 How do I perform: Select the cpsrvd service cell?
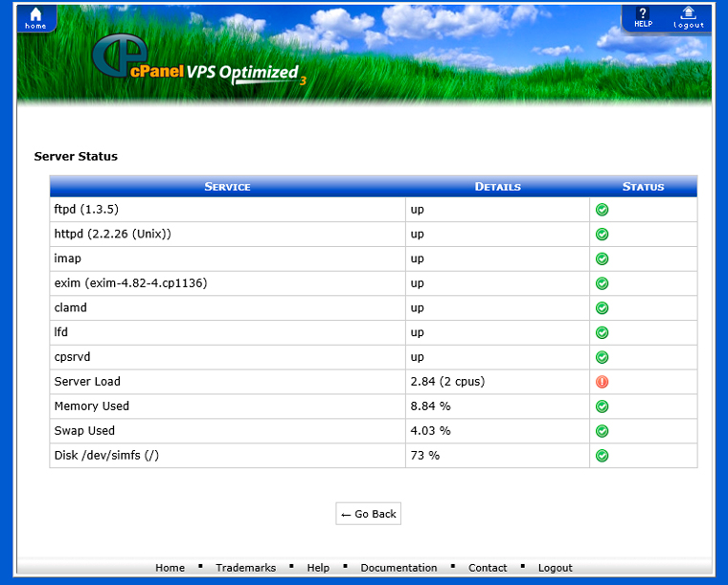coord(228,357)
